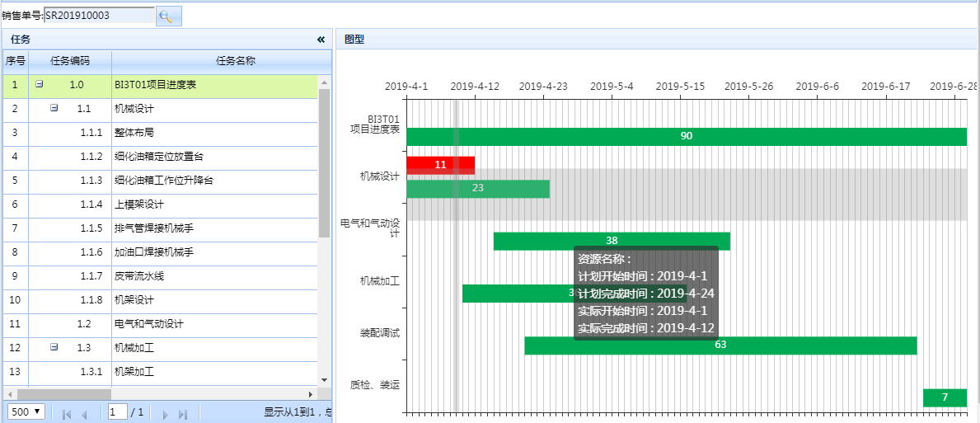The width and height of the screenshot is (980, 423).
Task: Open the 500 page-size dropdown
Action: pos(26,411)
